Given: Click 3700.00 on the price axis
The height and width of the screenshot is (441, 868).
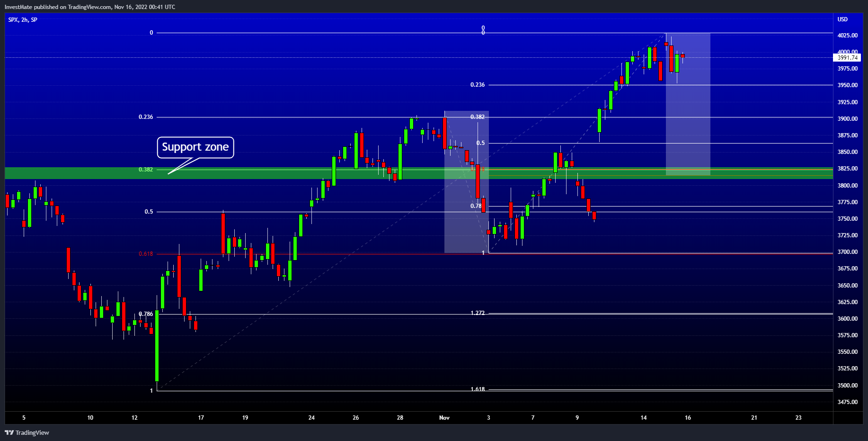Looking at the screenshot, I should 847,252.
